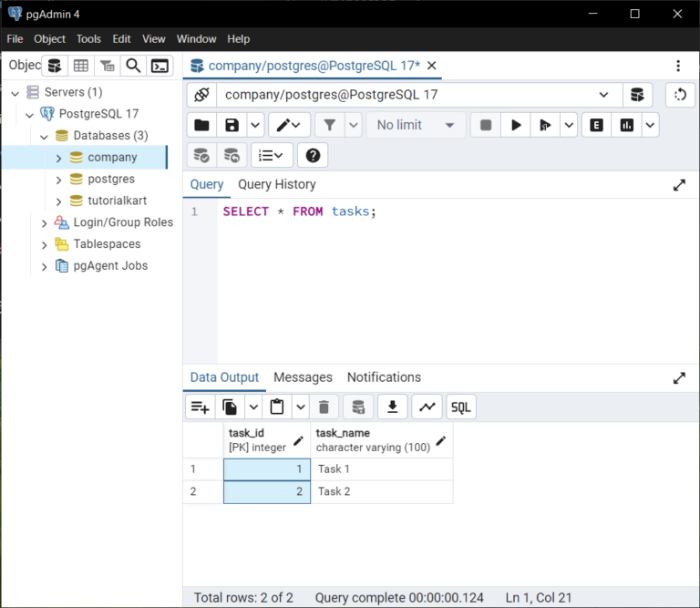Click the Save File icon
The width and height of the screenshot is (700, 608).
(x=232, y=125)
